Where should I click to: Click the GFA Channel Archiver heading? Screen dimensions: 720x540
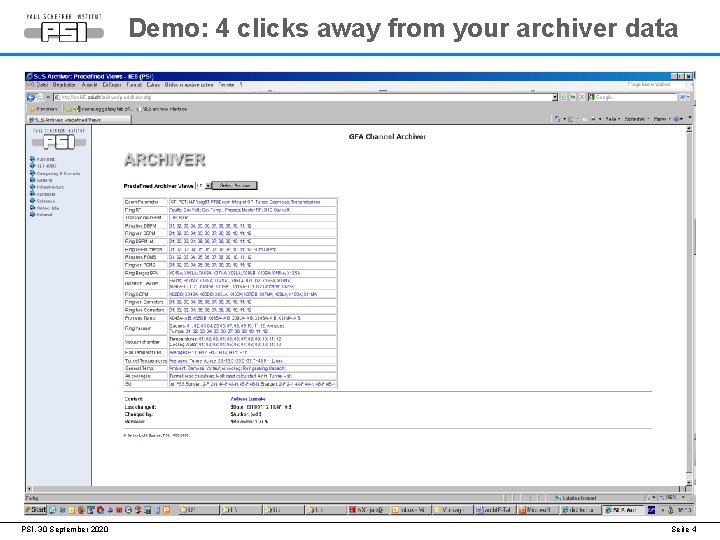coord(387,136)
